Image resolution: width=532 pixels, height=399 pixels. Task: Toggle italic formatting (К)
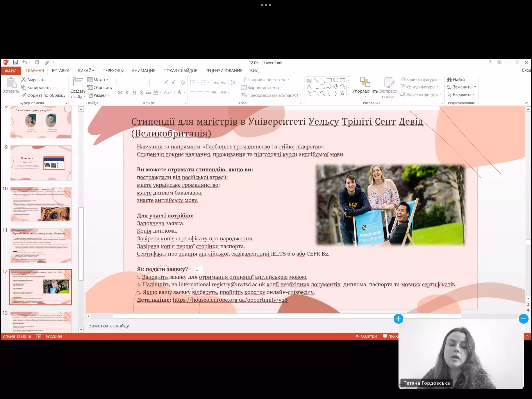tap(127, 93)
